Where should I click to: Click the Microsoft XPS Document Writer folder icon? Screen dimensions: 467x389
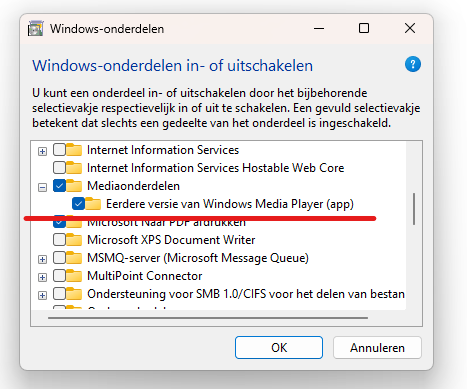(74, 240)
